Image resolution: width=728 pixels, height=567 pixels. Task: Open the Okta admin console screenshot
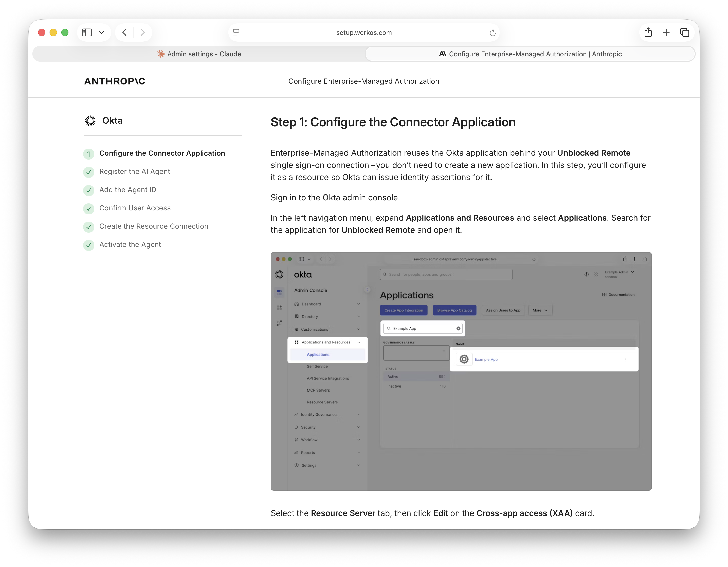coord(461,371)
